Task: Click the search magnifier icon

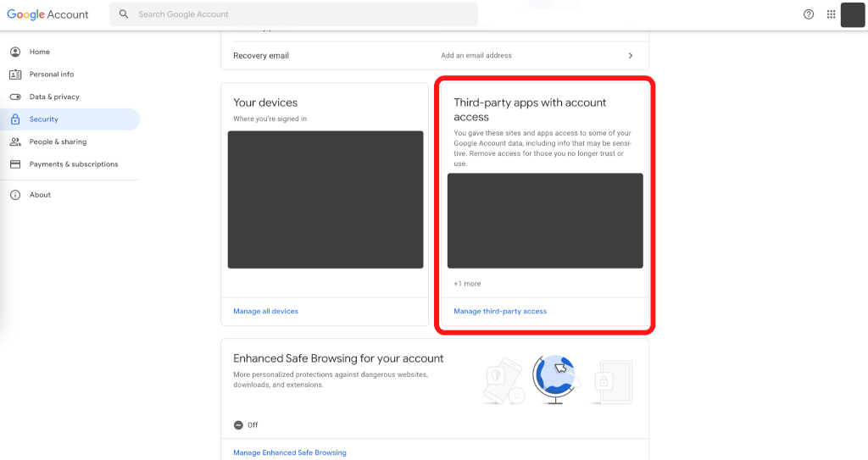Action: (125, 14)
